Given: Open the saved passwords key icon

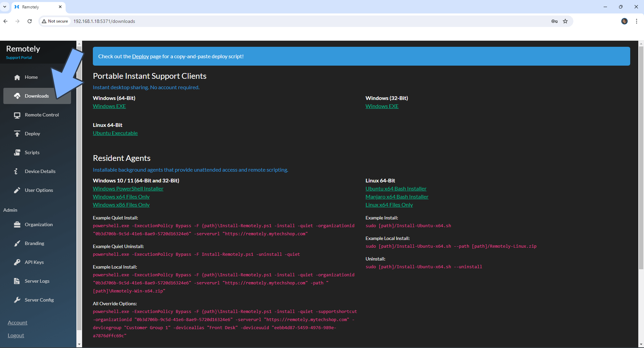Looking at the screenshot, I should tap(554, 21).
